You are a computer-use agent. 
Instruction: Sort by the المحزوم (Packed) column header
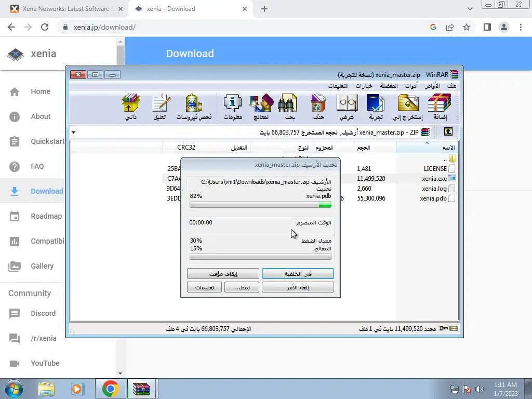(334, 148)
